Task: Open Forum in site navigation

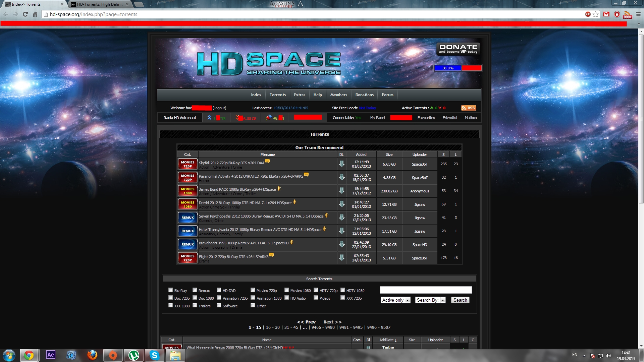Action: click(x=387, y=95)
